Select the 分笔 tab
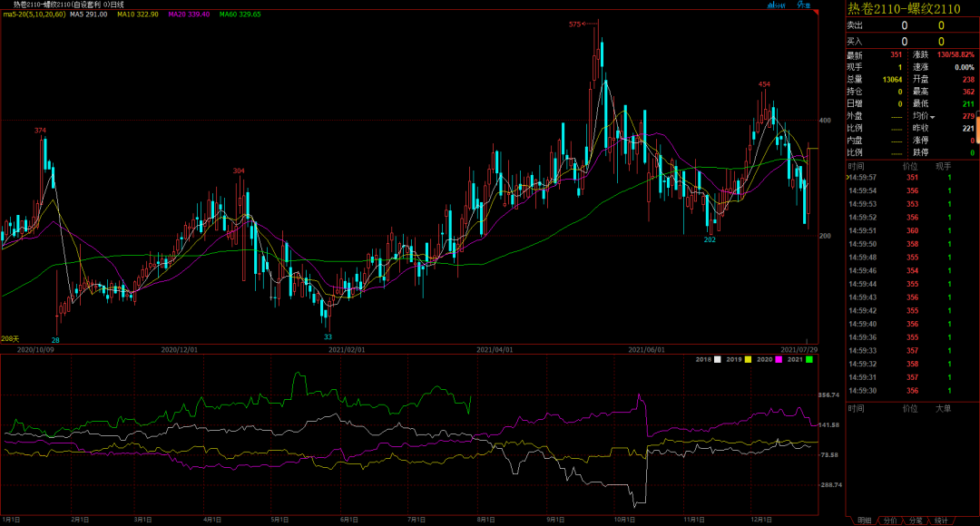Screen dimensions: 980x526 pos(916,521)
